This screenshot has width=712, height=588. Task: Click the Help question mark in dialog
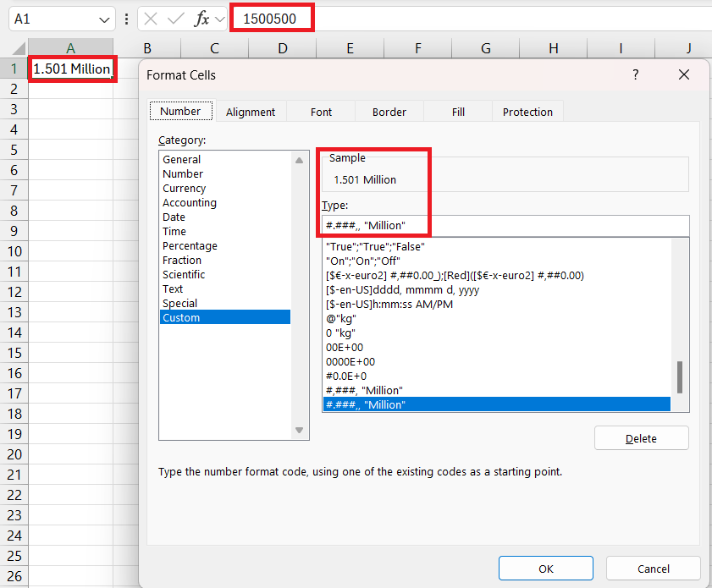(x=636, y=74)
